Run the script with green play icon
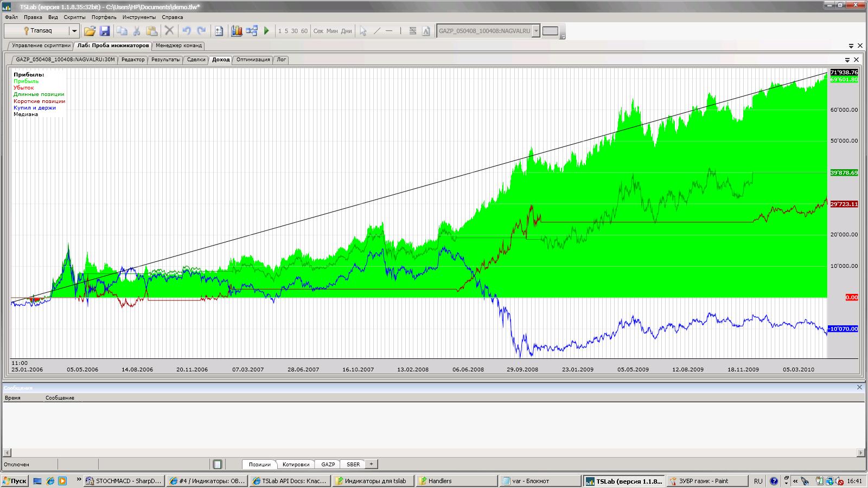 tap(266, 31)
